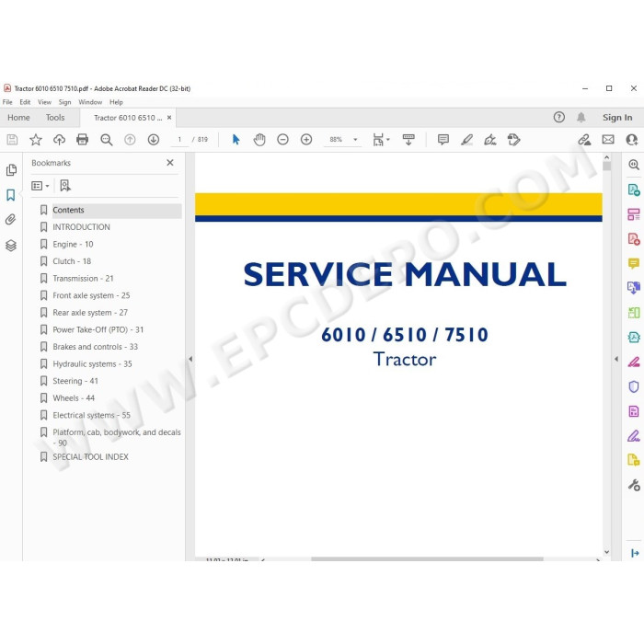Viewport: 644px width, 644px height.
Task: Print the document with the printer icon
Action: (x=83, y=140)
